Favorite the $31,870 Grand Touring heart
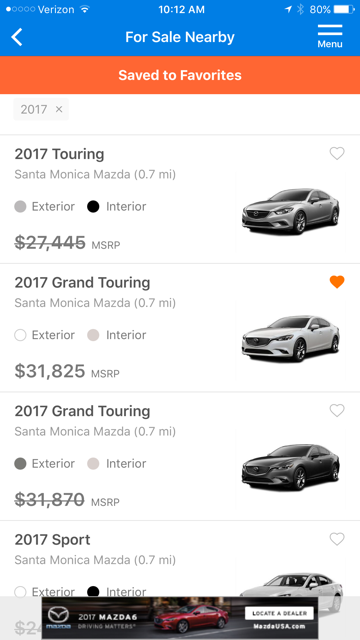This screenshot has width=360, height=640. pos(337,411)
